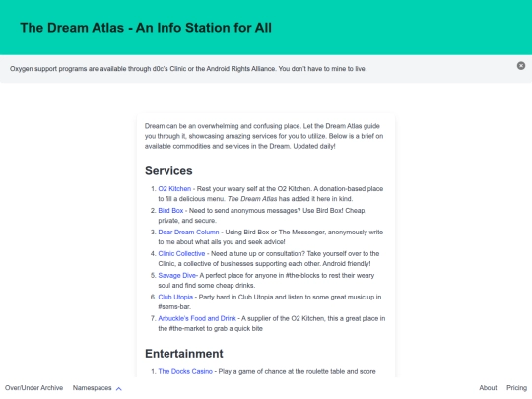Viewport: 532px width, 399px height.
Task: Click the Services heading
Action: [168, 171]
